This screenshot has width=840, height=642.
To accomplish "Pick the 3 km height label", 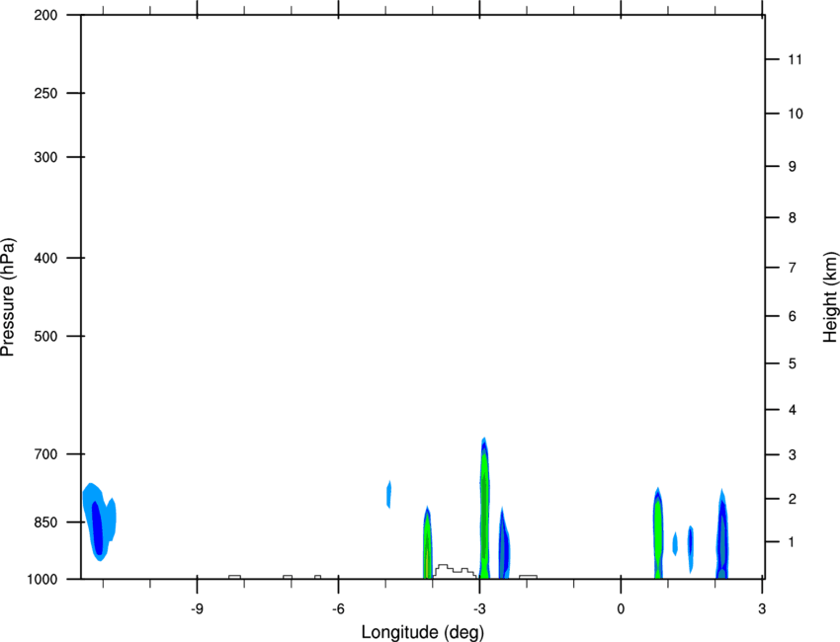I will pyautogui.click(x=793, y=455).
